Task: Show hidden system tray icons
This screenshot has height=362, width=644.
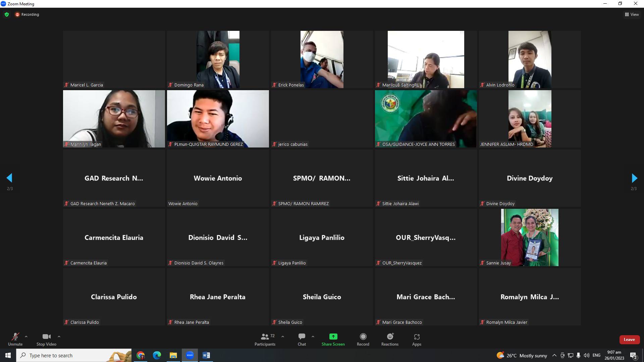Action: pyautogui.click(x=554, y=355)
